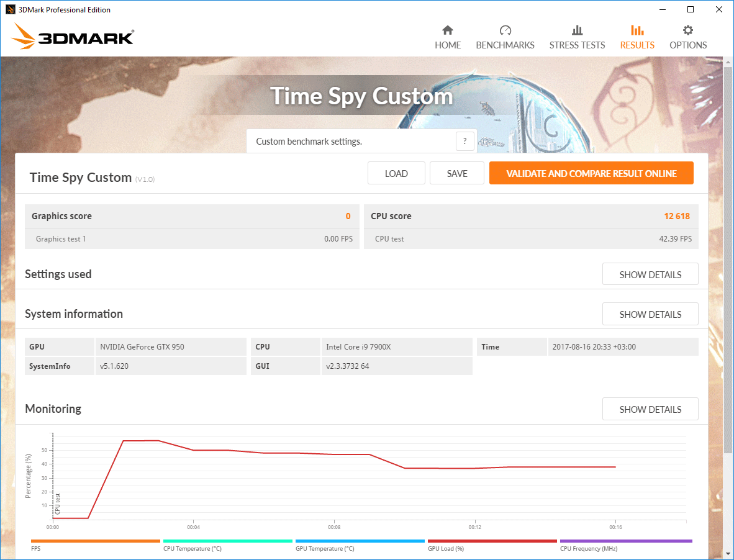Click the question mark help button
Viewport: 734px width, 560px height.
(465, 142)
